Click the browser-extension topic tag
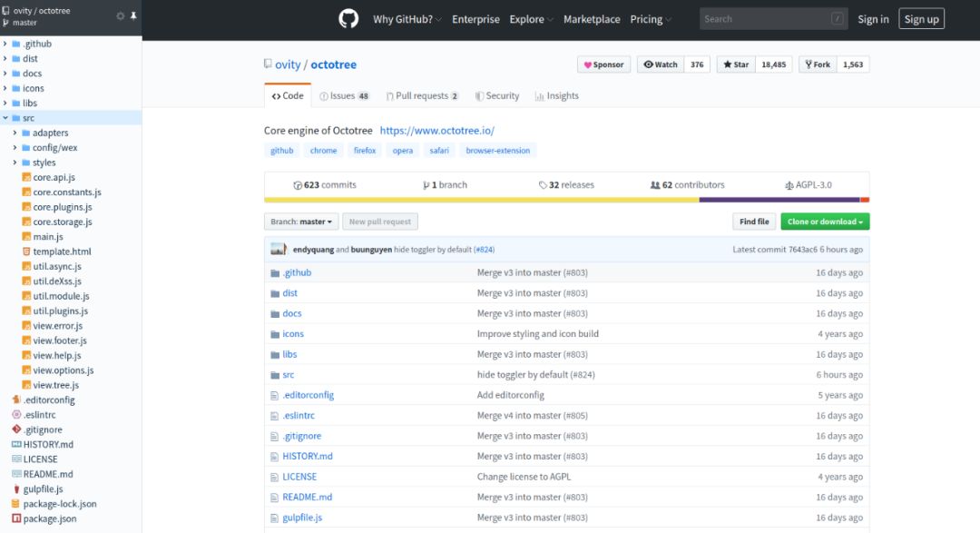This screenshot has height=533, width=980. click(x=497, y=151)
